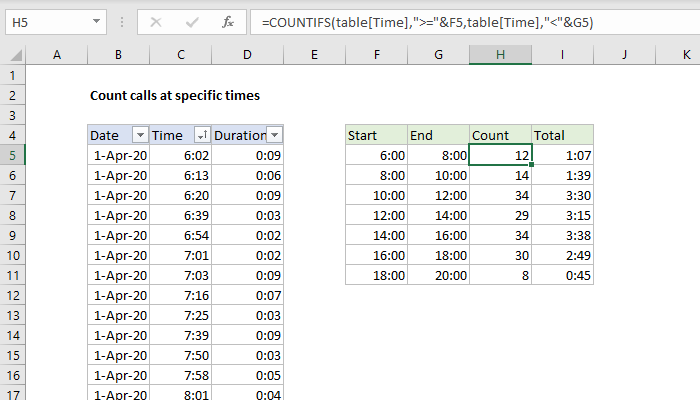Viewport: 700px width, 400px height.
Task: Select column A header
Action: coord(57,55)
